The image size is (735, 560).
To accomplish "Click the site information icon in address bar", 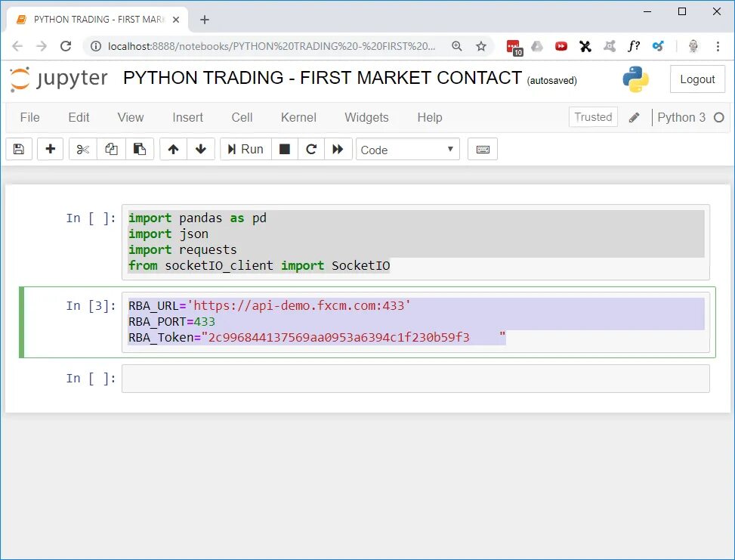I will tap(96, 46).
